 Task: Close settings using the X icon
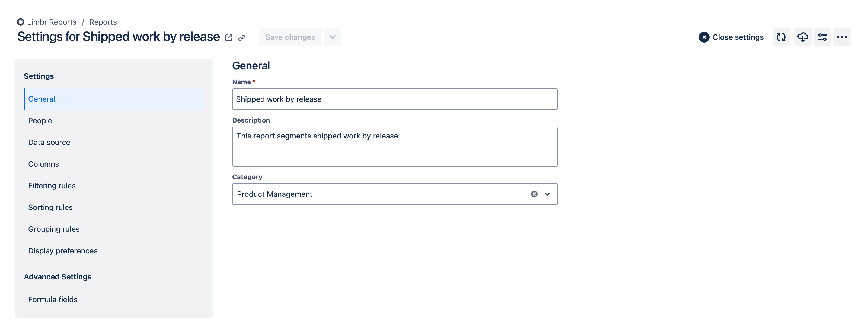coord(704,37)
